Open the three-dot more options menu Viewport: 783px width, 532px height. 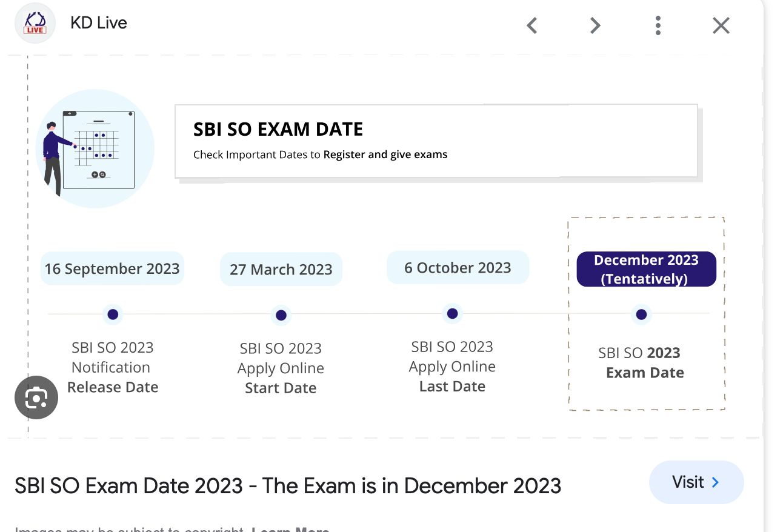[658, 25]
